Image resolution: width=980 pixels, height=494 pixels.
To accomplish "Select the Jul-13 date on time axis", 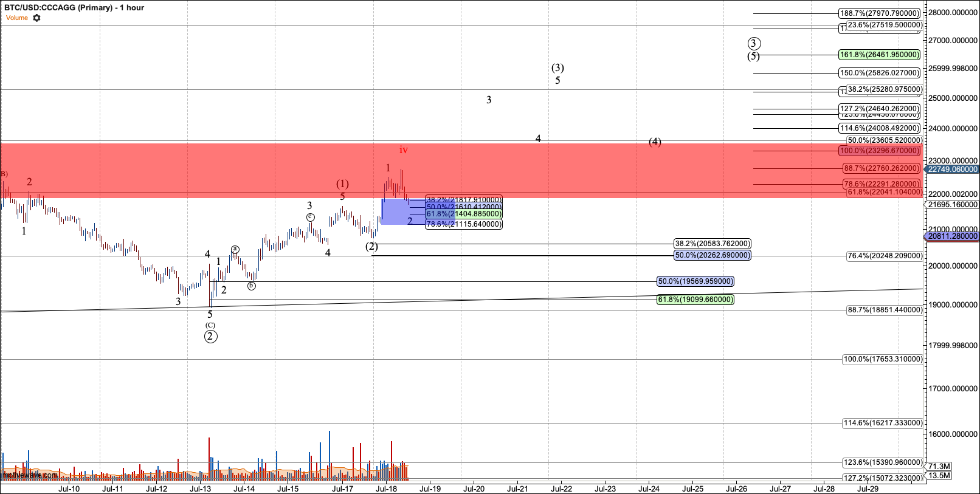I will (200, 489).
